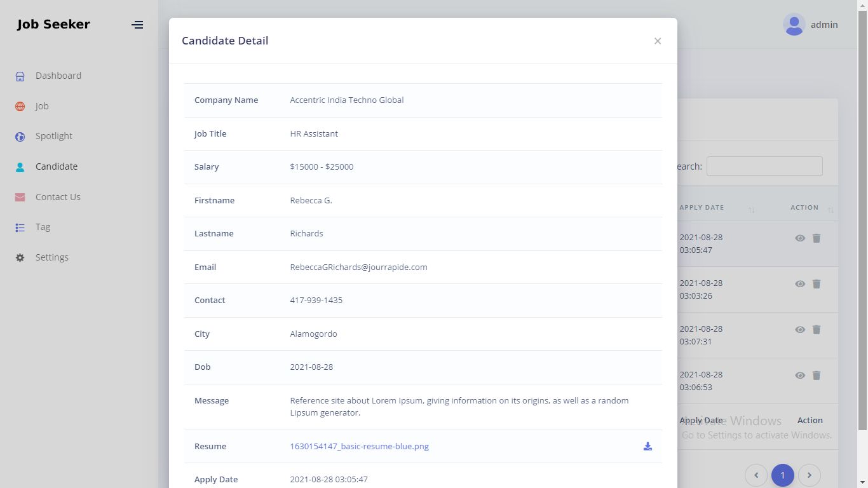868x488 pixels.
Task: Click the Spotlight icon in sidebar
Action: click(20, 137)
